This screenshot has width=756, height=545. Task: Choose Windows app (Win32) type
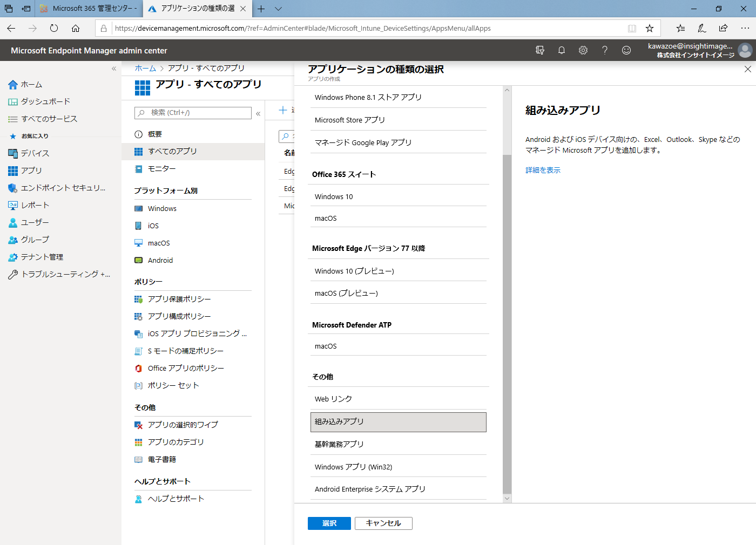399,467
